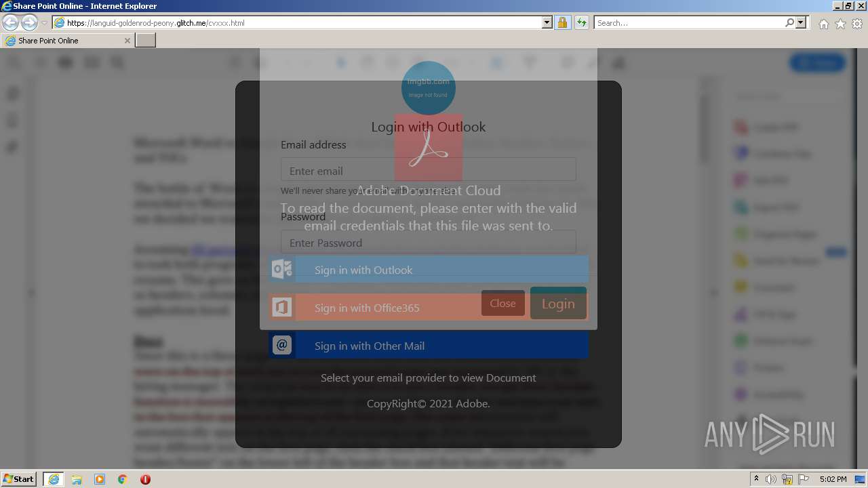The image size is (868, 488).
Task: Open the search provider dropdown arrow
Action: pos(801,22)
